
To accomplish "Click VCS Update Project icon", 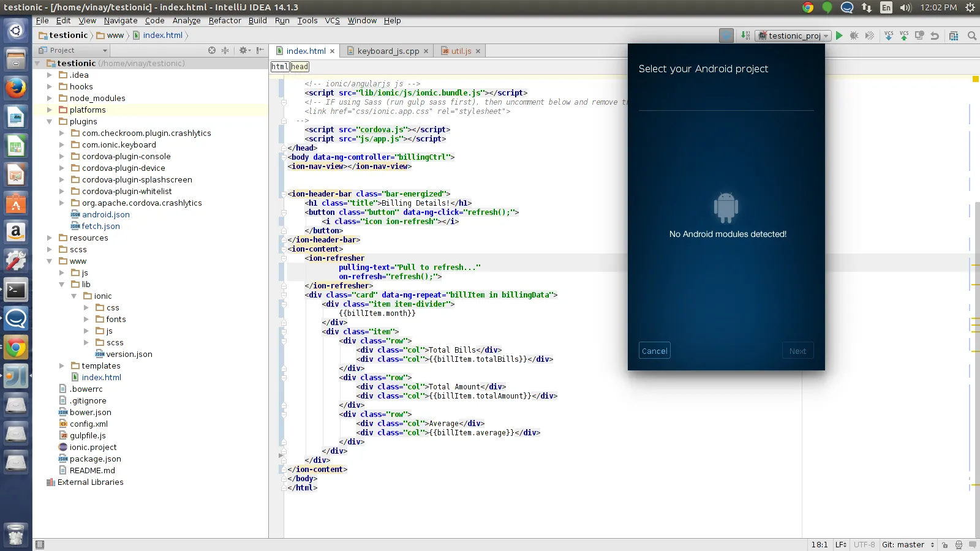I will pyautogui.click(x=889, y=36).
